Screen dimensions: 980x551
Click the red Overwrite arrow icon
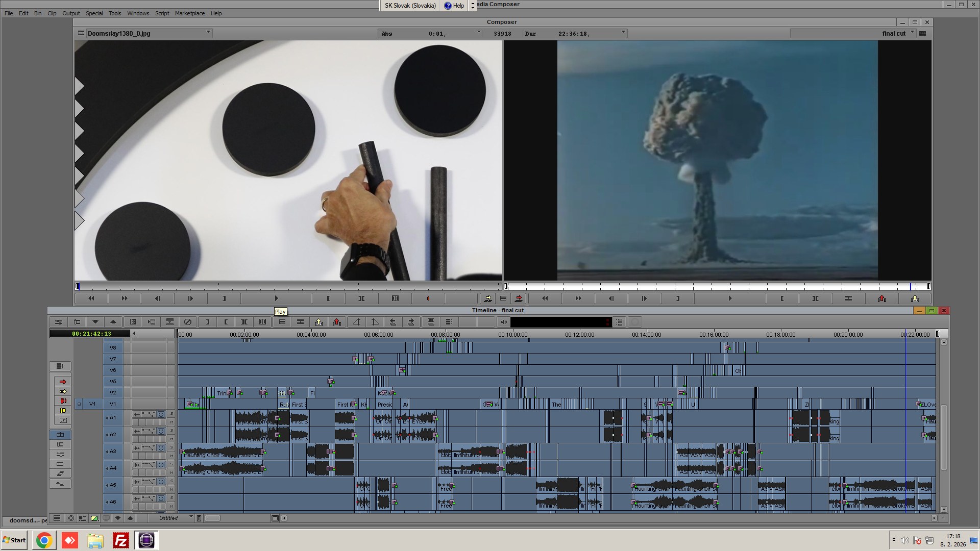(x=519, y=298)
